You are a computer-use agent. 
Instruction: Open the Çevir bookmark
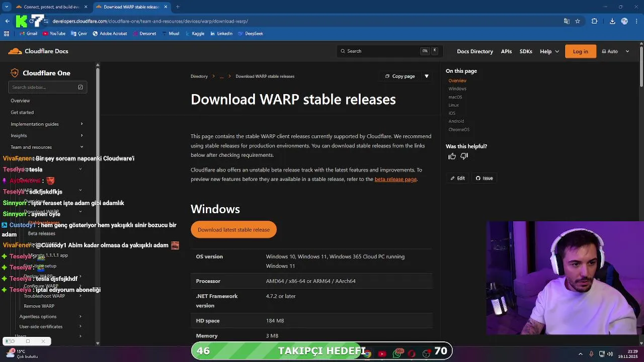[79, 34]
